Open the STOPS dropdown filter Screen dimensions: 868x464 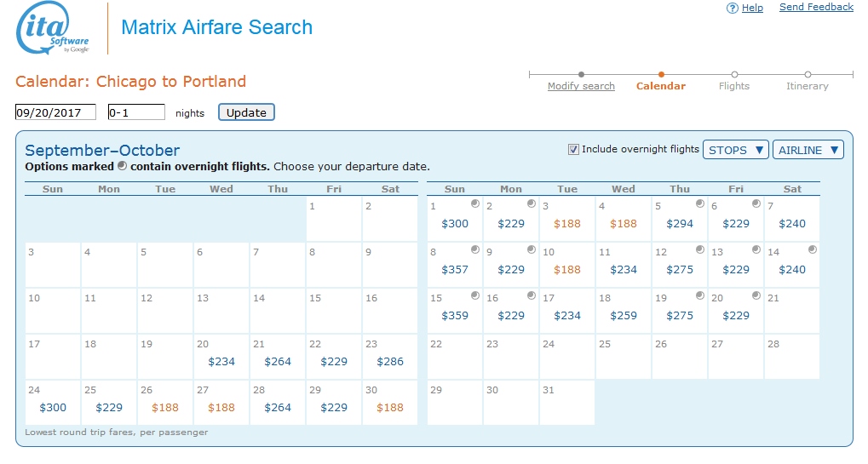pyautogui.click(x=736, y=150)
